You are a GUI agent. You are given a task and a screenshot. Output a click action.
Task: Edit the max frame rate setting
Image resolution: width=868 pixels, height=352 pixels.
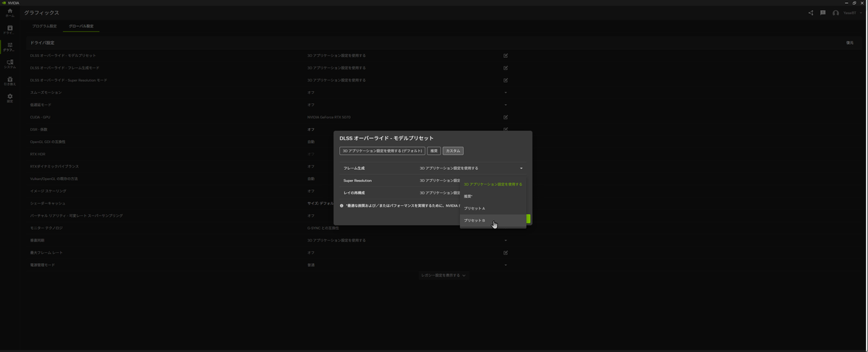(x=506, y=252)
